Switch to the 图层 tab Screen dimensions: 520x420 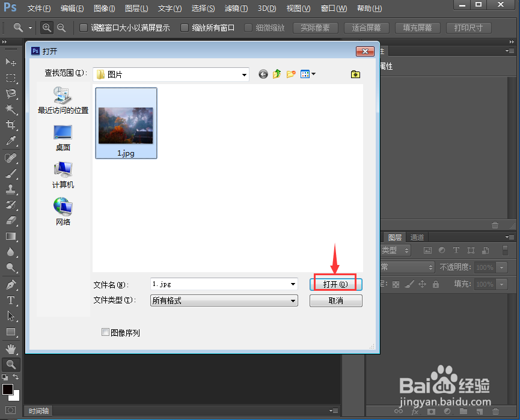(x=394, y=237)
